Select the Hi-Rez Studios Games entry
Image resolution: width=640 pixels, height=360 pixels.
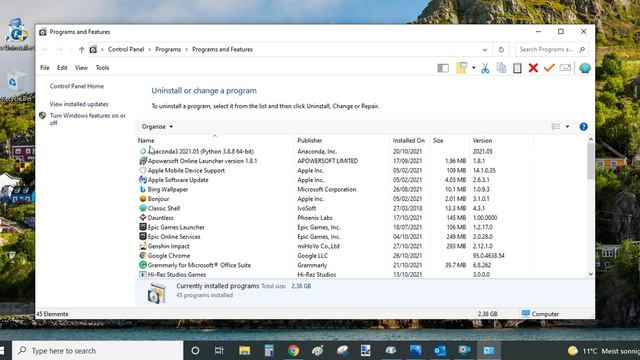click(x=177, y=275)
